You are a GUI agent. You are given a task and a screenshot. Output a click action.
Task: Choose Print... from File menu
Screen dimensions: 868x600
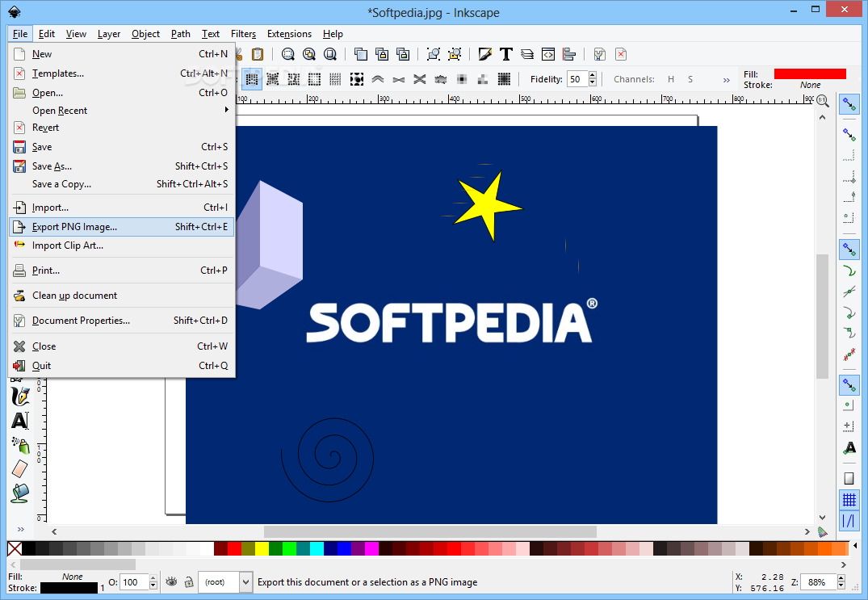tap(120, 270)
